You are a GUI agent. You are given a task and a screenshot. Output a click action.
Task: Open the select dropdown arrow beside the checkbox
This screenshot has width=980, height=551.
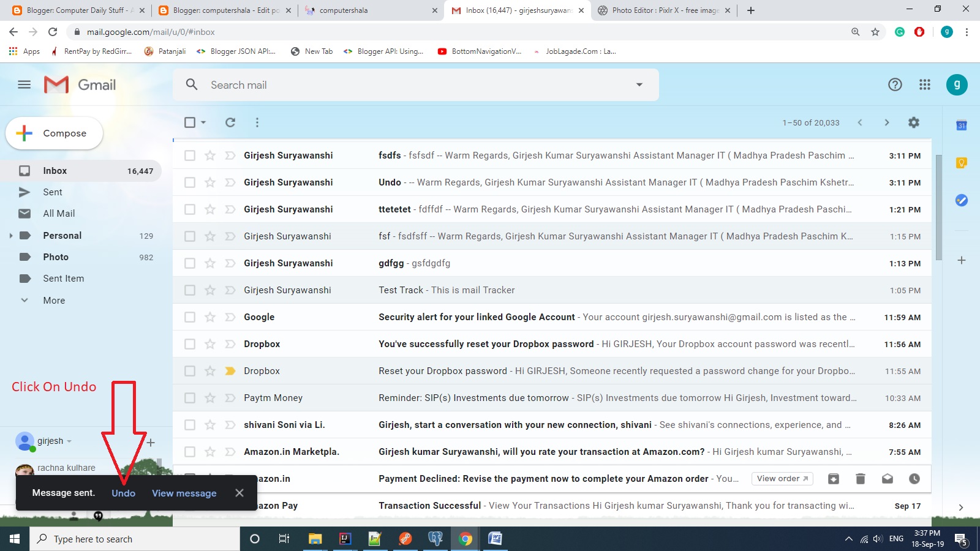pyautogui.click(x=203, y=122)
